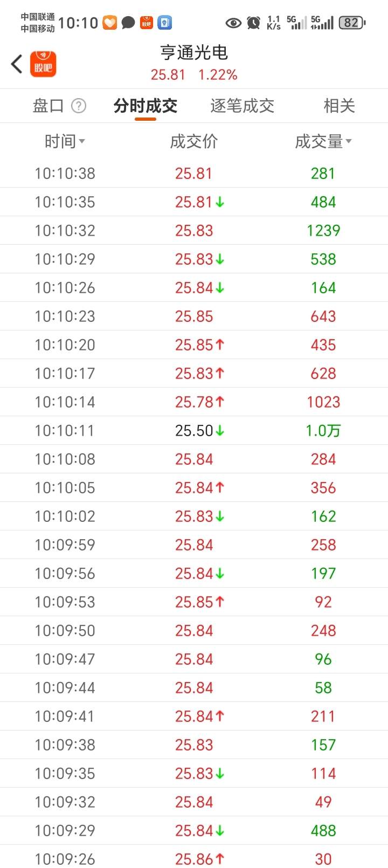
Task: Tap the 10:09:53 row with volume 92
Action: 194,602
